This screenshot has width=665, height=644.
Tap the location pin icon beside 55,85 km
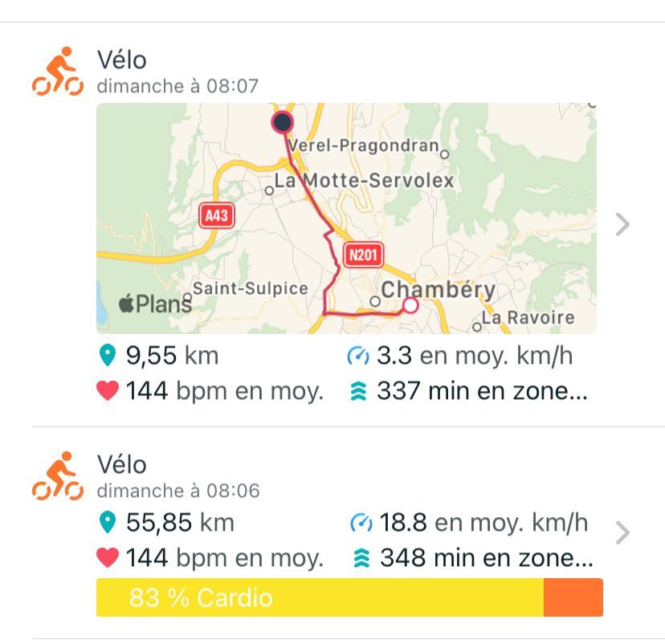tap(108, 522)
